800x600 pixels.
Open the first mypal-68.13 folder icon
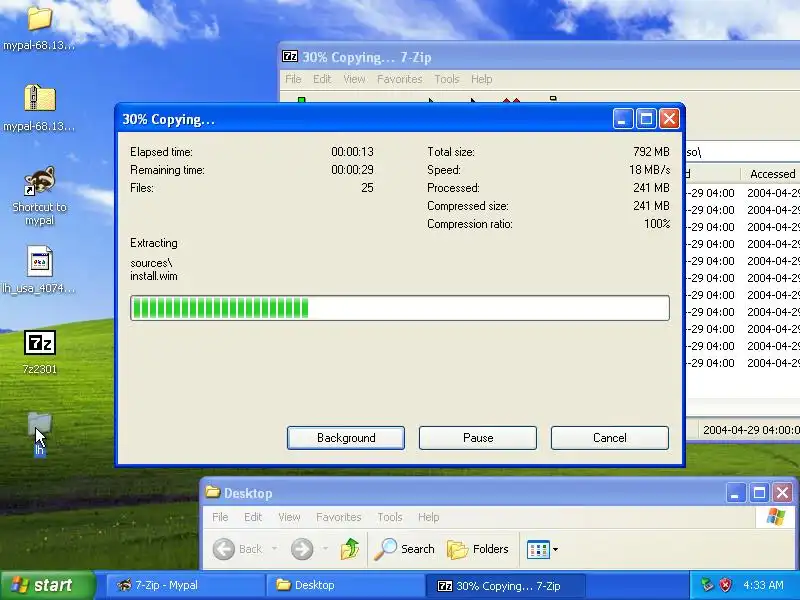[39, 19]
